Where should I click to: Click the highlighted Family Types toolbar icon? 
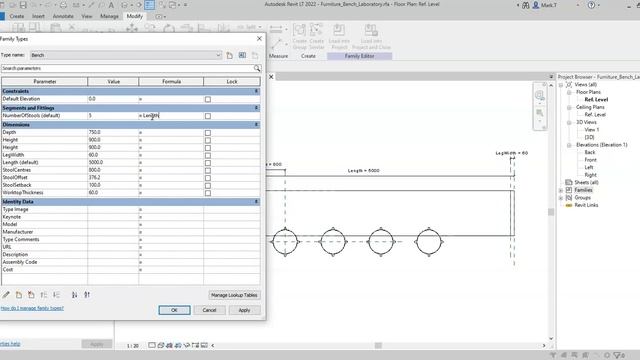pyautogui.click(x=149, y=5)
